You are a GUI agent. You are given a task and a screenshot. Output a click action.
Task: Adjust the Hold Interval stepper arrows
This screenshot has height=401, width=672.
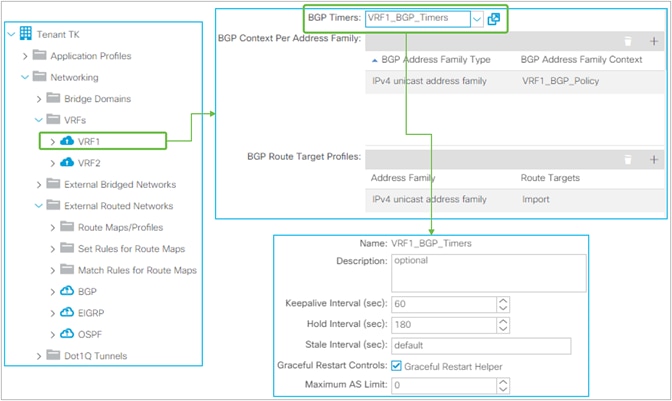pyautogui.click(x=503, y=325)
